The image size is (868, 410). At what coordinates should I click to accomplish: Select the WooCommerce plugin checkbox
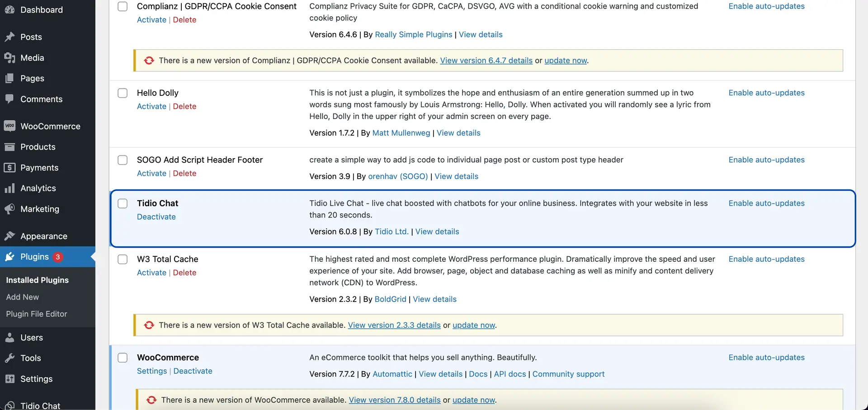tap(123, 358)
